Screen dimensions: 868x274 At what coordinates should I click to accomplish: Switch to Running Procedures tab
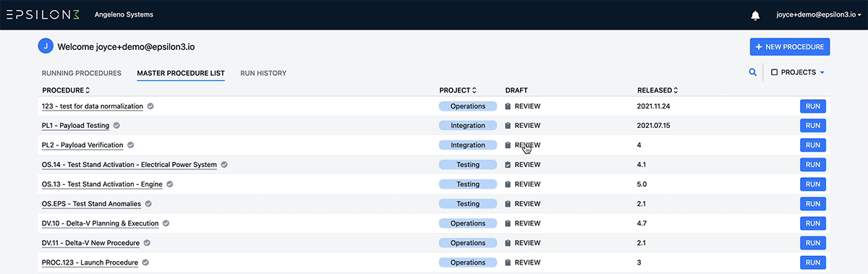click(81, 73)
